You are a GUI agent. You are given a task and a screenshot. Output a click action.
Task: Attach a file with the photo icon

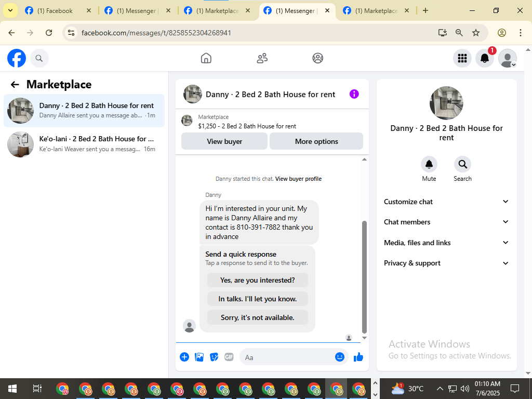pyautogui.click(x=199, y=357)
